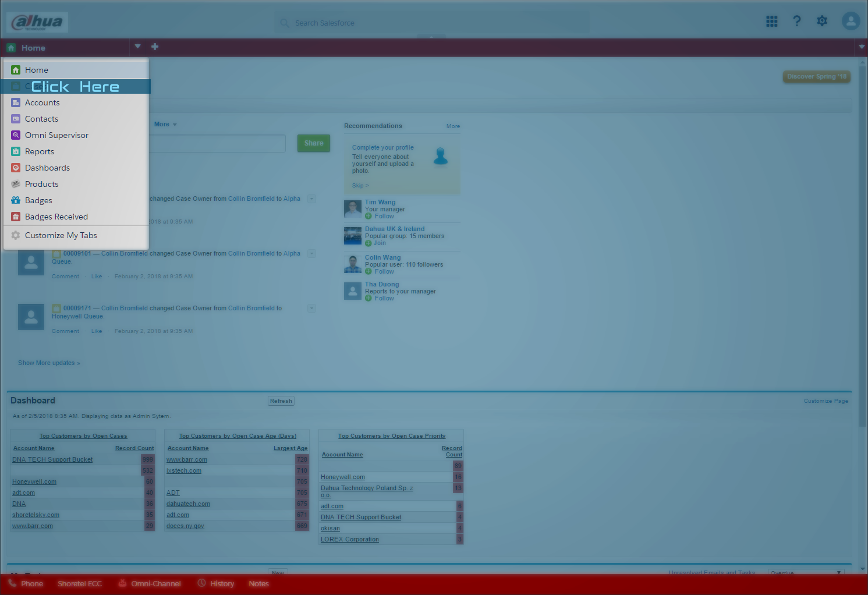Open the App Launcher grid icon
Screen dimensions: 868x595
[x=772, y=22]
